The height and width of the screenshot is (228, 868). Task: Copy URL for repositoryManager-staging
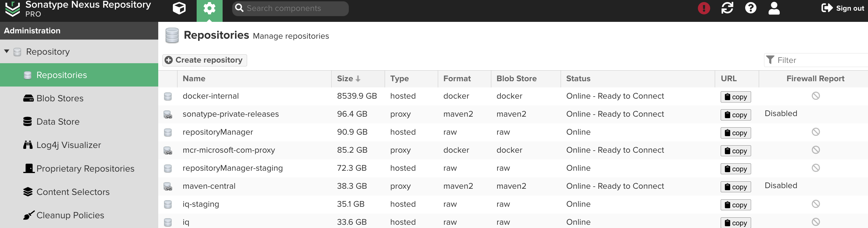[x=735, y=169]
